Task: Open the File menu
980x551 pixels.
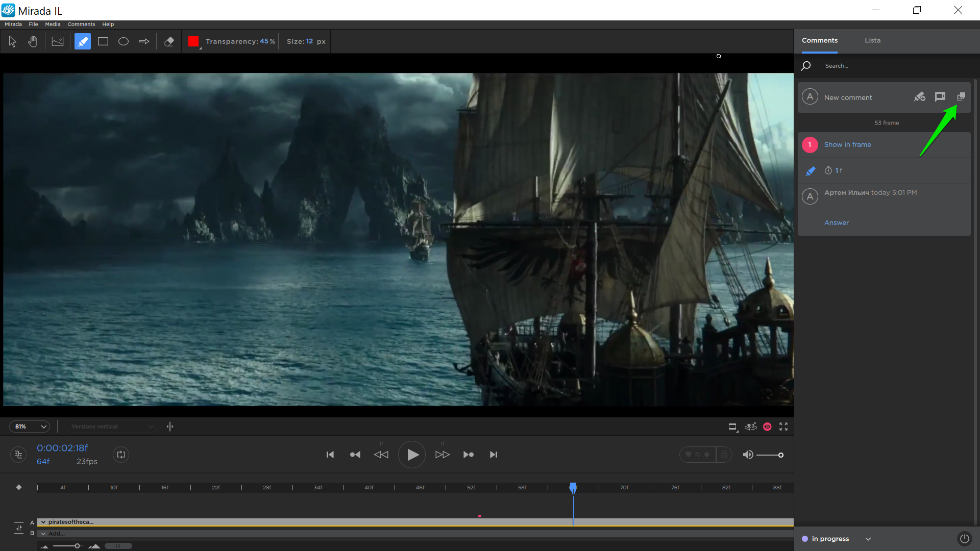Action: click(33, 24)
